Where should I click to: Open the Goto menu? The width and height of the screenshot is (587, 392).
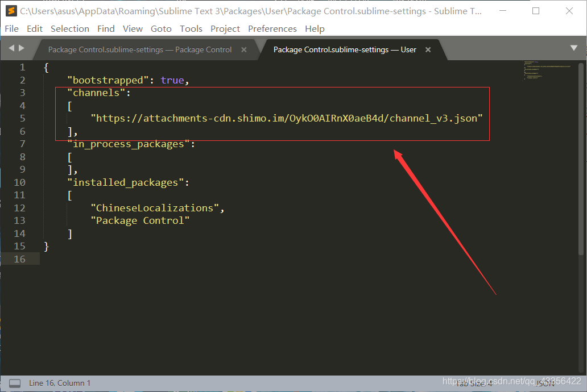(161, 29)
